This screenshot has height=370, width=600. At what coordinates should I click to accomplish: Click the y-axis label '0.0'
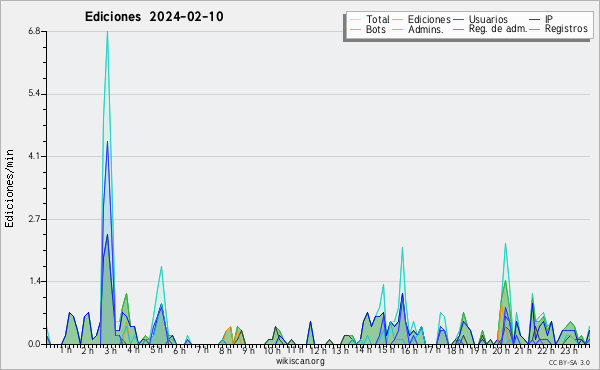click(x=34, y=344)
